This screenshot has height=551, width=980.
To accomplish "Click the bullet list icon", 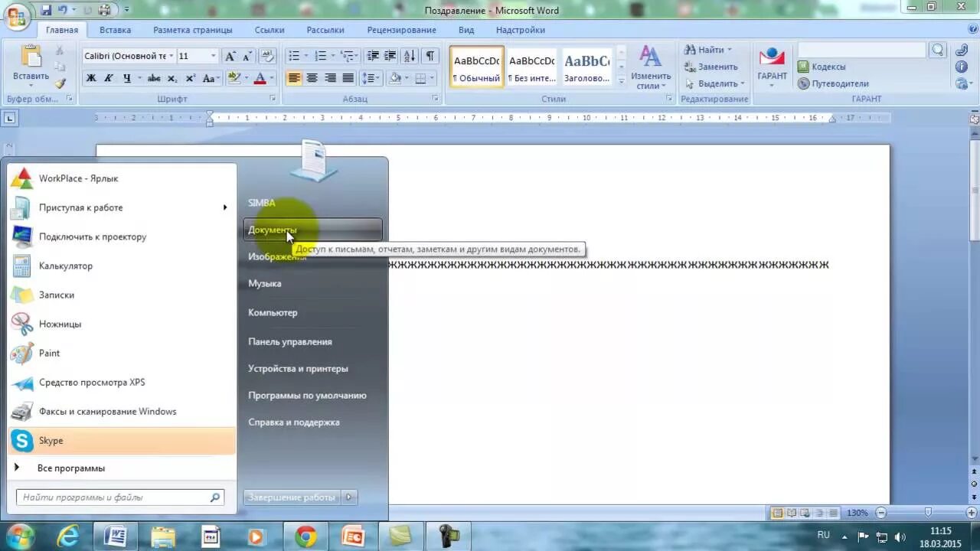I will point(293,56).
